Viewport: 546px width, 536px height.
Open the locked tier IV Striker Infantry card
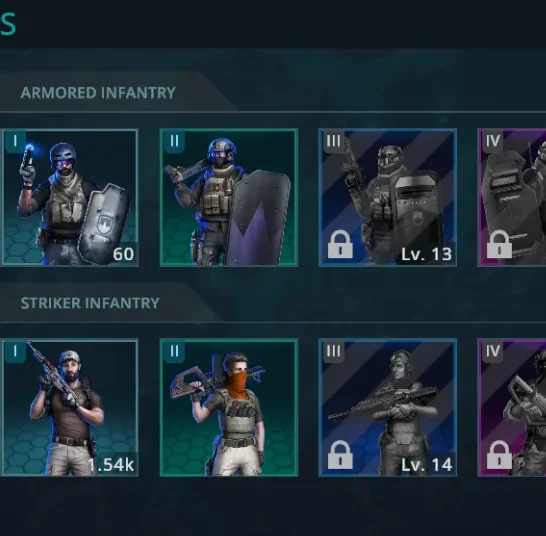512,407
